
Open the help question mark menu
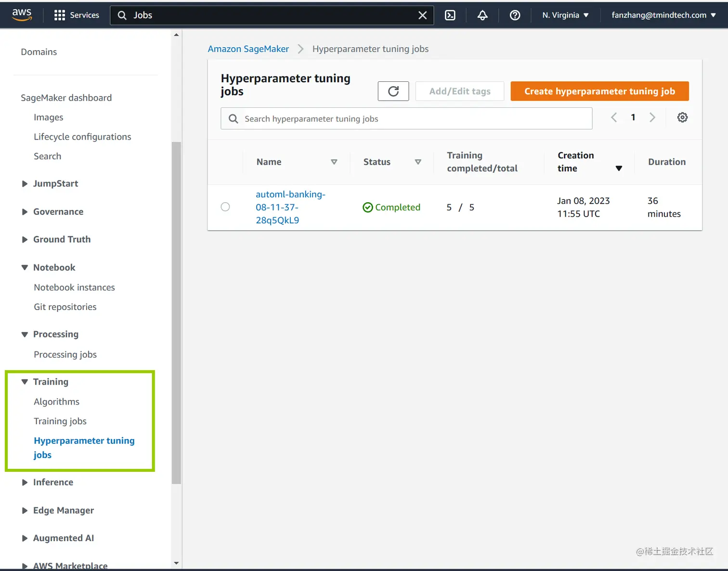515,15
